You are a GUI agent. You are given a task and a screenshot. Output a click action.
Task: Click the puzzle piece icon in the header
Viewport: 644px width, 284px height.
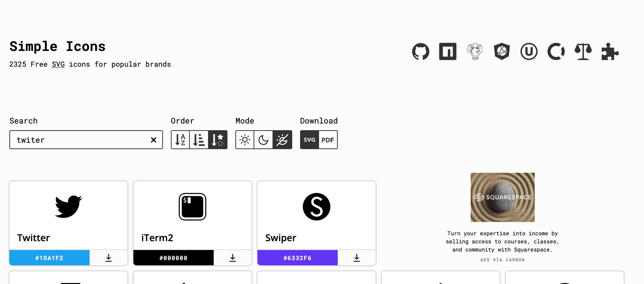(610, 51)
